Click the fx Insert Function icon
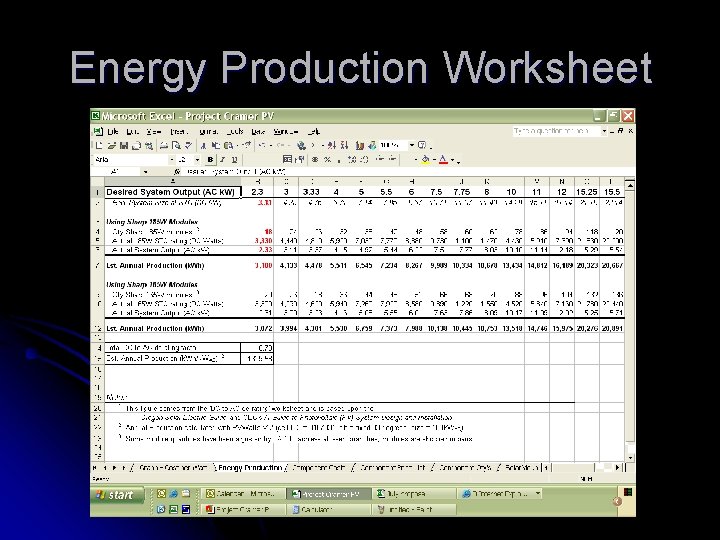This screenshot has height=540, width=720. [178, 172]
